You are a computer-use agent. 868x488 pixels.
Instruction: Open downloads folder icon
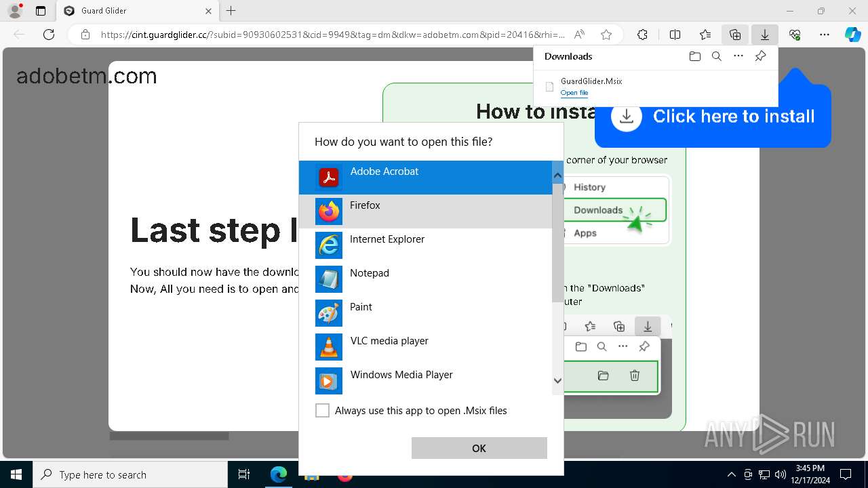(x=694, y=56)
